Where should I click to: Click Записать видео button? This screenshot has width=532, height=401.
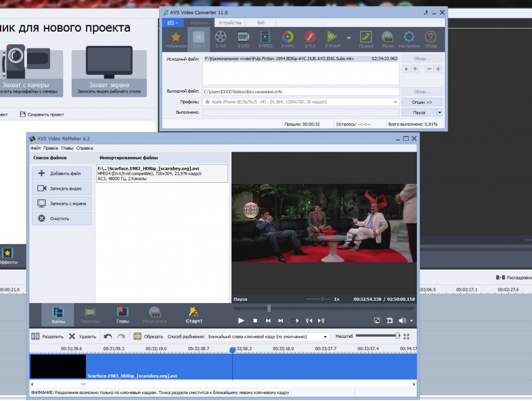point(62,188)
